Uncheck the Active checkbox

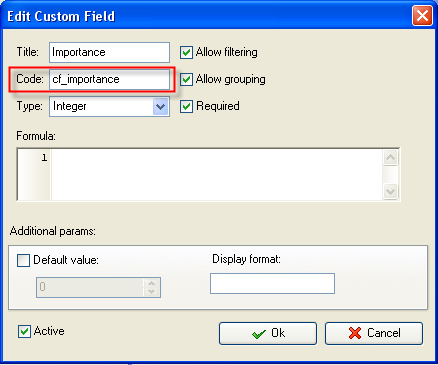pyautogui.click(x=24, y=331)
